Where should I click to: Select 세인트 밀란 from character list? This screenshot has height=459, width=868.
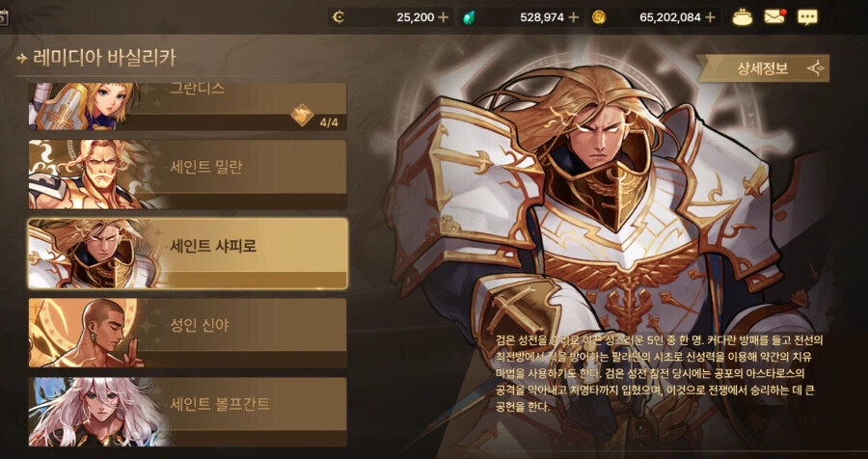188,175
